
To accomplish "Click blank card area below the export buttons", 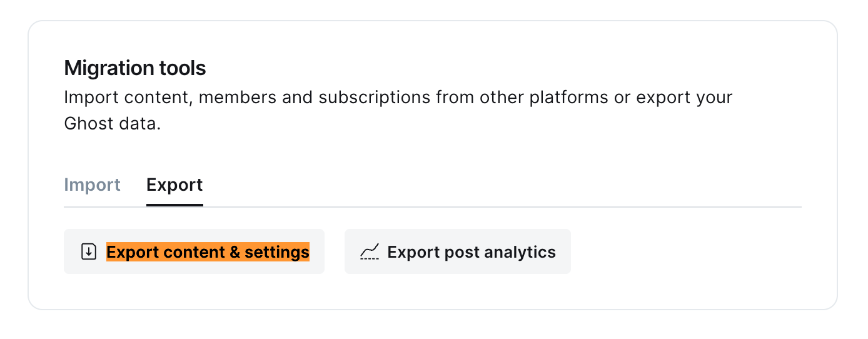I will [x=431, y=291].
